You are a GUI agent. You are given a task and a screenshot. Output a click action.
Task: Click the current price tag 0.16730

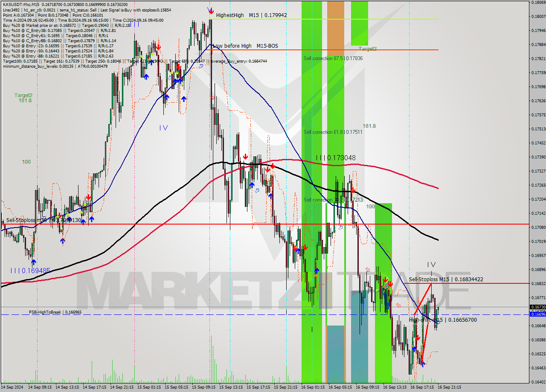[537, 307]
